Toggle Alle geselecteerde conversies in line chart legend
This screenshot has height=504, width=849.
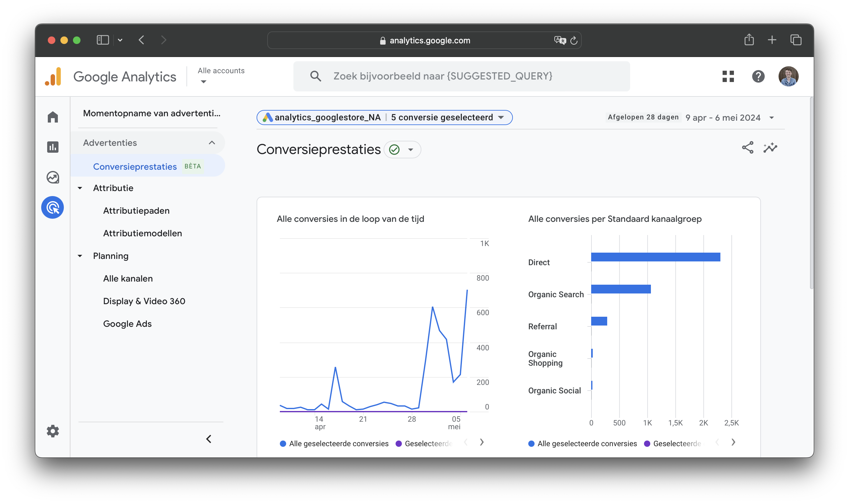click(x=334, y=444)
